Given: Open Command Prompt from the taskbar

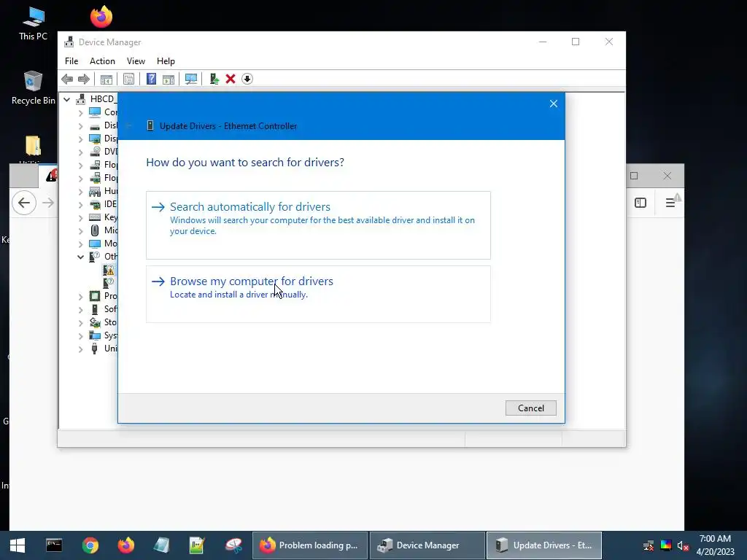Looking at the screenshot, I should [54, 545].
